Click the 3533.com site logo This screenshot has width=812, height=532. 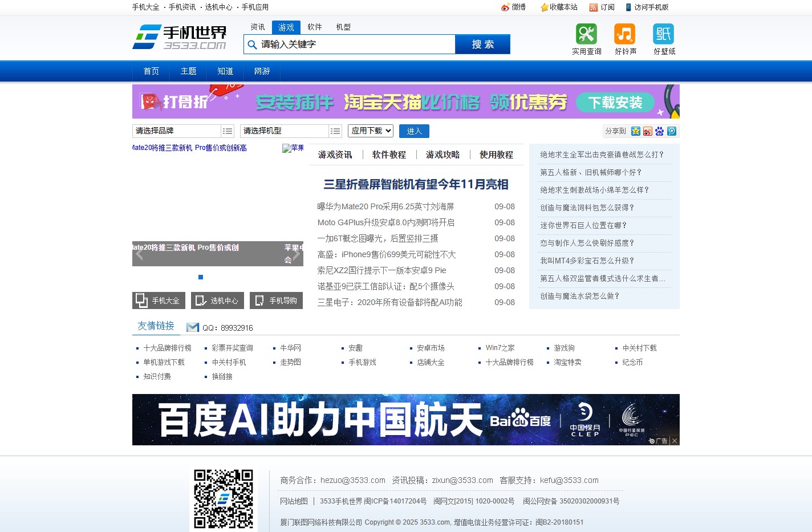pyautogui.click(x=180, y=37)
